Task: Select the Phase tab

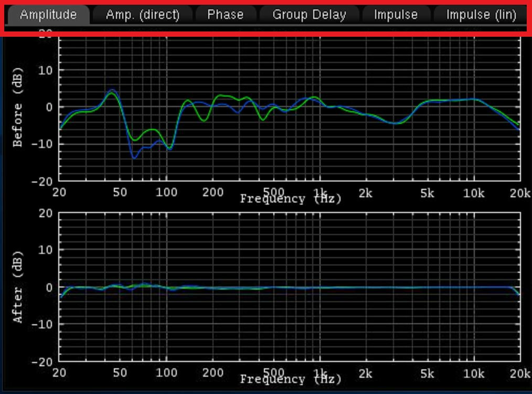Action: (225, 15)
